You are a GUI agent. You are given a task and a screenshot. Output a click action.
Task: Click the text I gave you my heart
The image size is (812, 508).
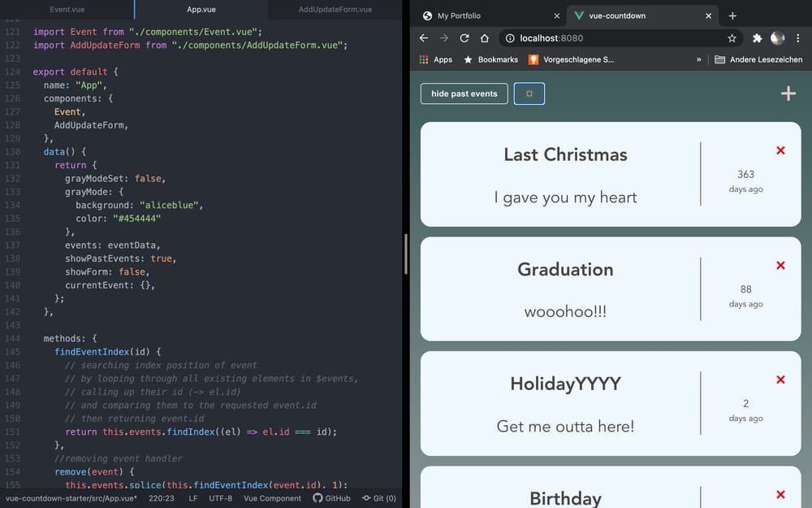(565, 198)
